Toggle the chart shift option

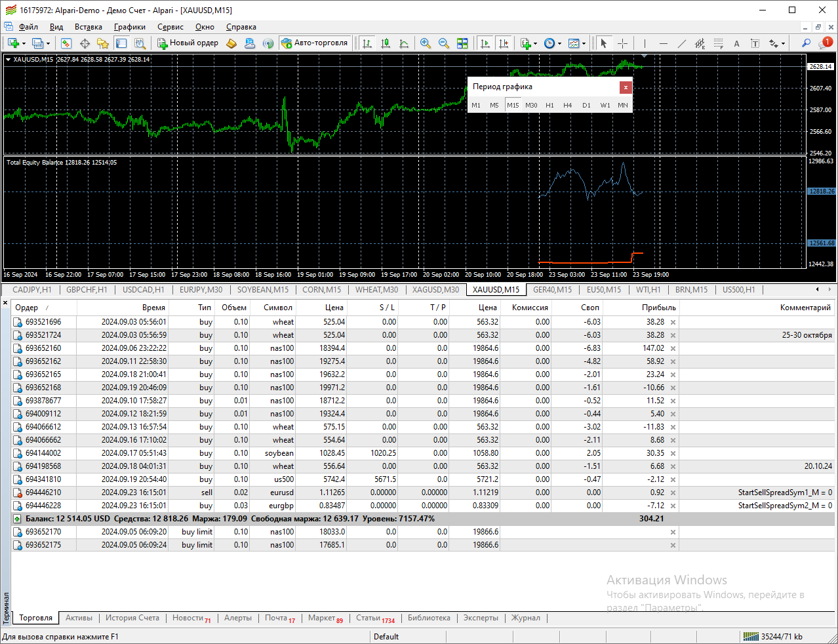504,43
